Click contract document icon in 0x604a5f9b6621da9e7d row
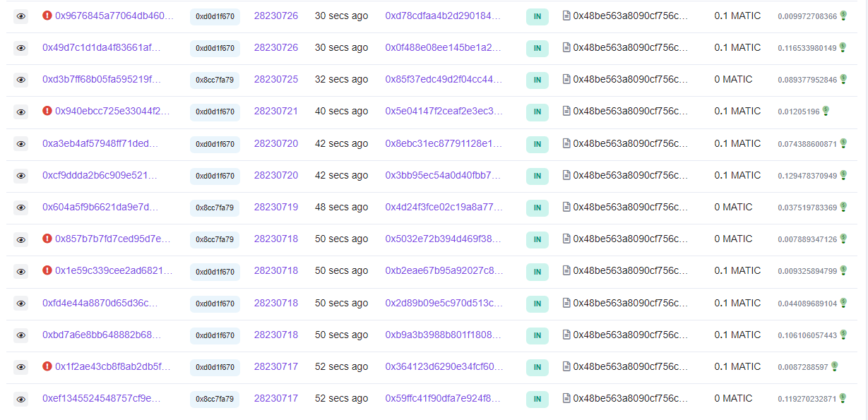868x420 pixels. coord(566,207)
